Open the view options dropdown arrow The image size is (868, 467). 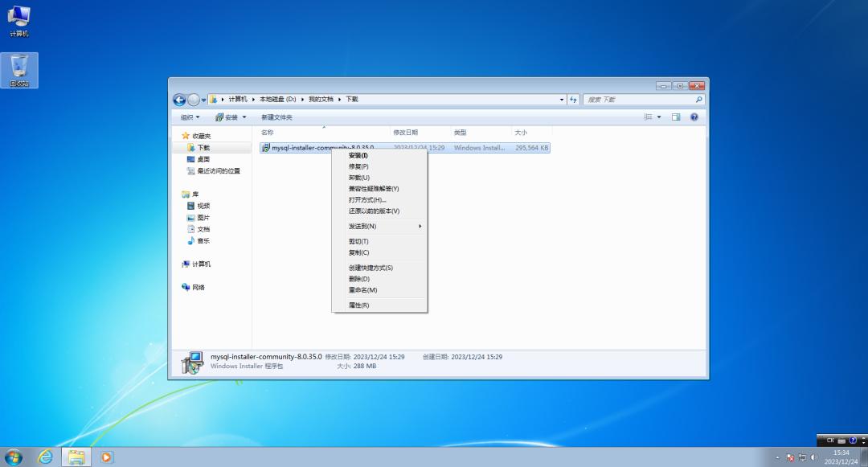659,117
